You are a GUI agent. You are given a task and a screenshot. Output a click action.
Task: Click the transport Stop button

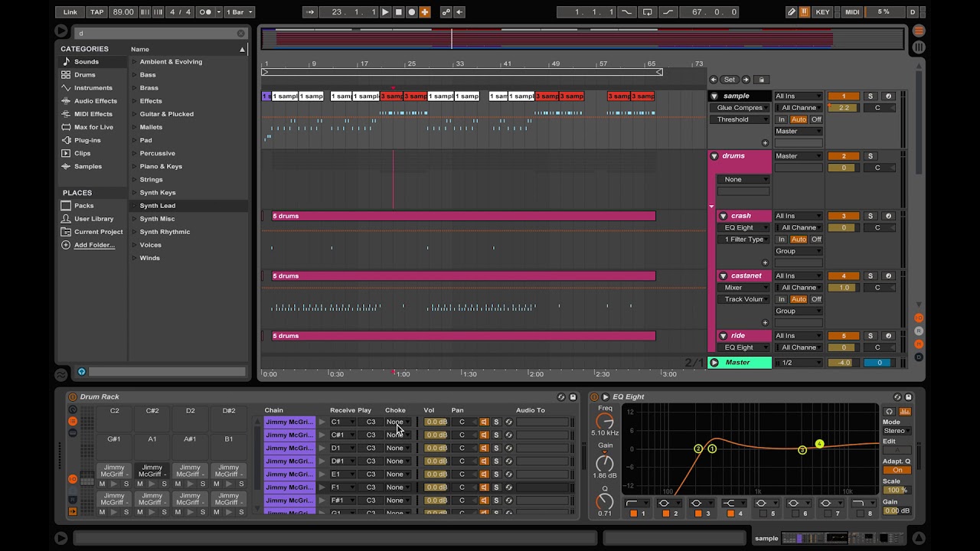coord(398,12)
